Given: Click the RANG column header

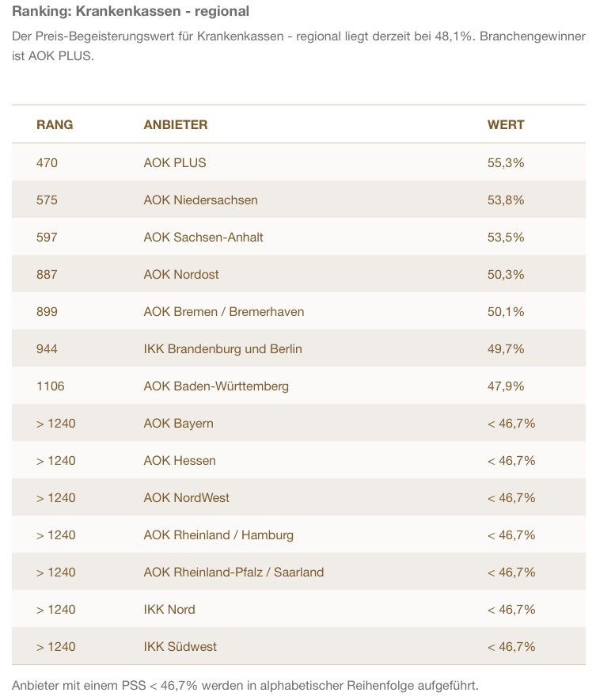Looking at the screenshot, I should pyautogui.click(x=55, y=125).
